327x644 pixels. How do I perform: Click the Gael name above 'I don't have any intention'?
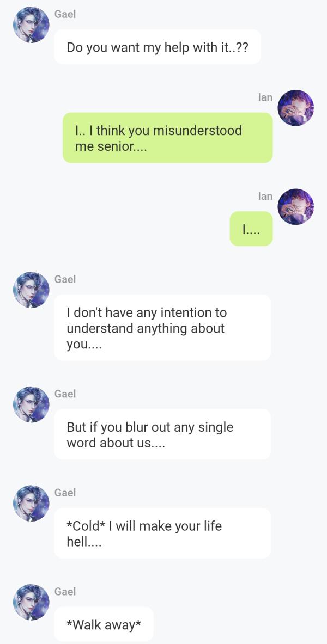pos(65,279)
